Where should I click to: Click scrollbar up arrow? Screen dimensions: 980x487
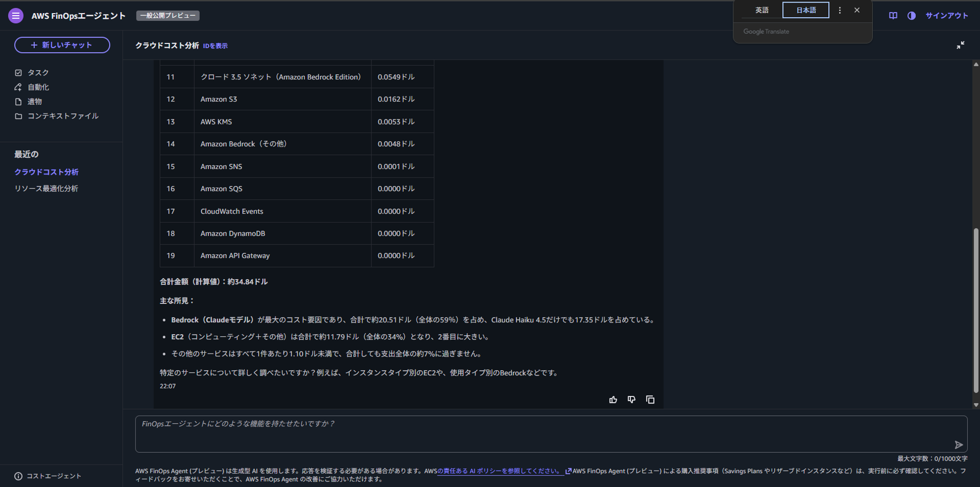tap(976, 64)
